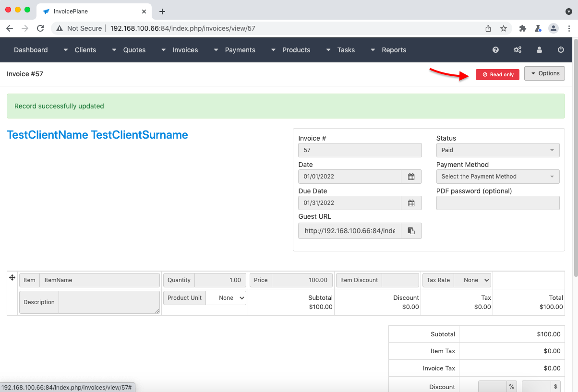The image size is (578, 392).
Task: Bookmark page with the star icon
Action: [504, 28]
